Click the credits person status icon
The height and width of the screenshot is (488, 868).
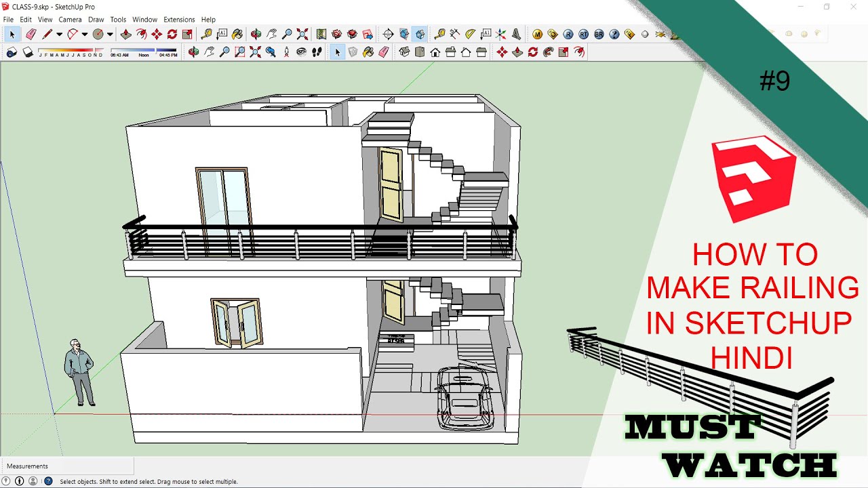(19, 481)
